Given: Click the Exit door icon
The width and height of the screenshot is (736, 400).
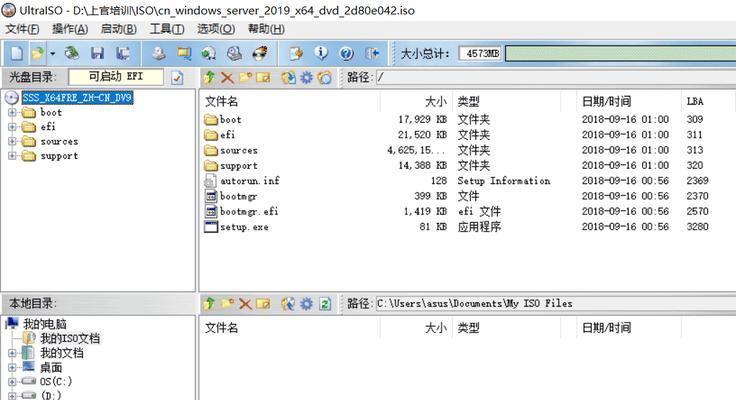Looking at the screenshot, I should point(372,53).
